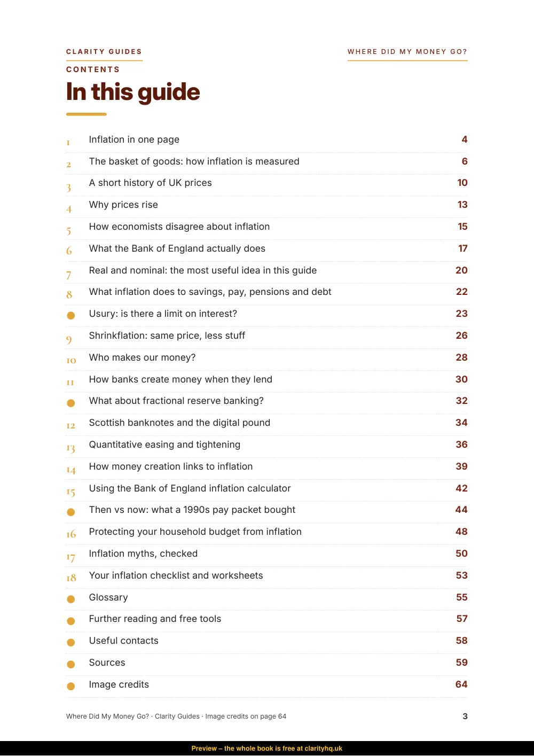The image size is (534, 756).
Task: Click the bullet beside Further reading and free tools
Action: [70, 621]
